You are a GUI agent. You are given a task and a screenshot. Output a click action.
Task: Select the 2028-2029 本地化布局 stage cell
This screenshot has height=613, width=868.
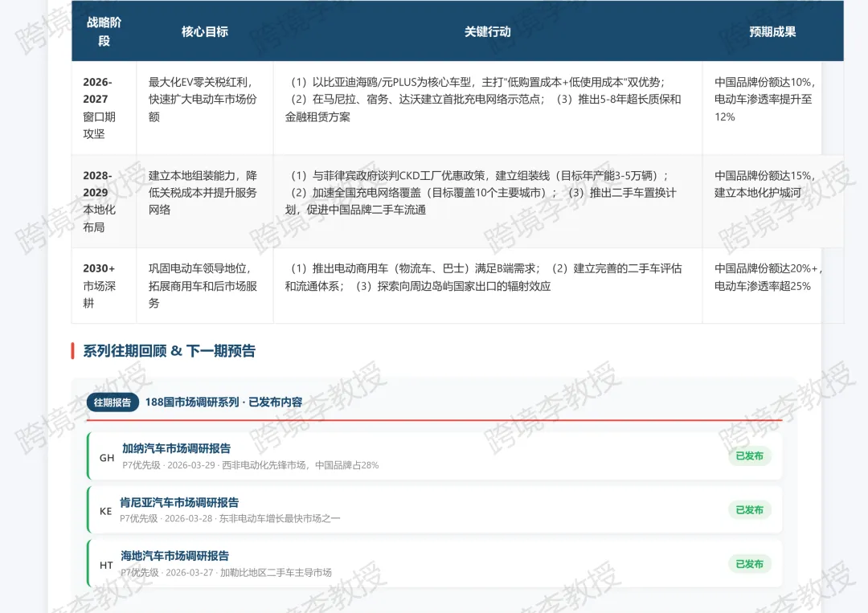[104, 202]
